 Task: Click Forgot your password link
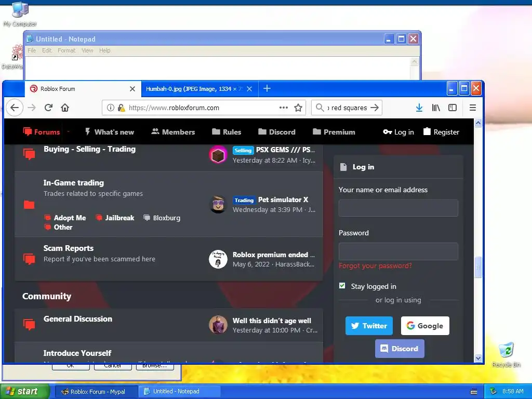pos(375,265)
